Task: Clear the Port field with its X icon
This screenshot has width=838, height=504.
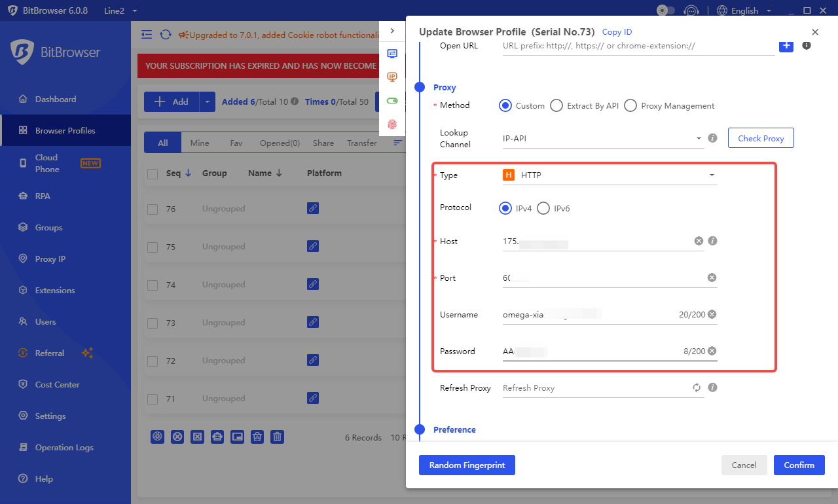Action: (x=712, y=278)
